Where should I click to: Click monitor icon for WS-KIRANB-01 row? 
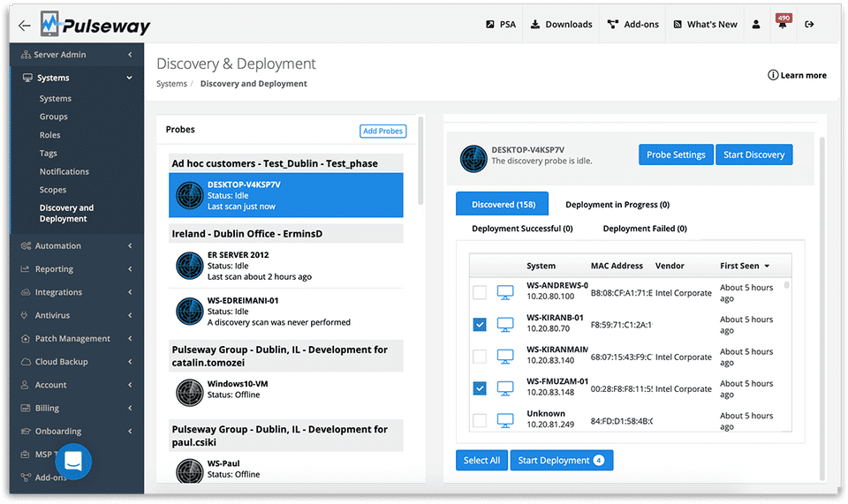[x=505, y=325]
